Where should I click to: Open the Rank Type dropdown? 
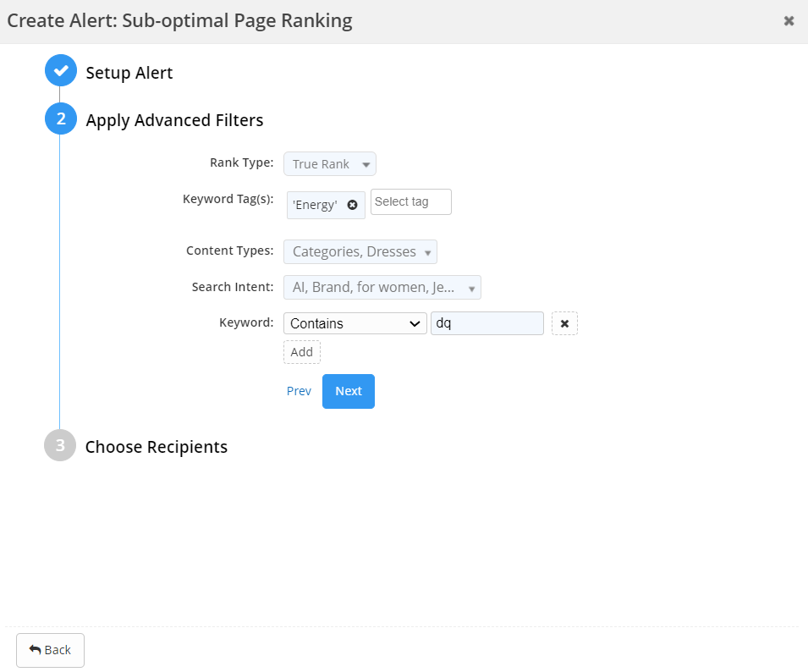point(330,164)
